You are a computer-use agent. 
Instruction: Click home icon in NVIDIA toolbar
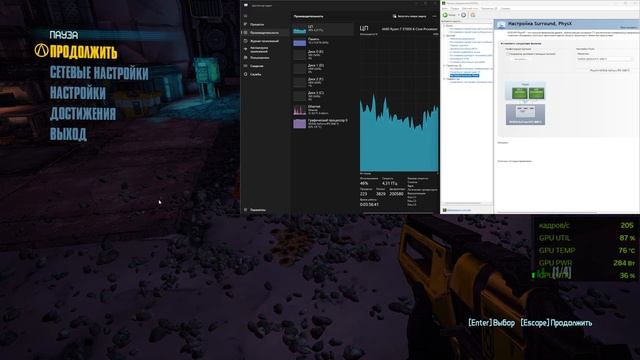point(473,15)
